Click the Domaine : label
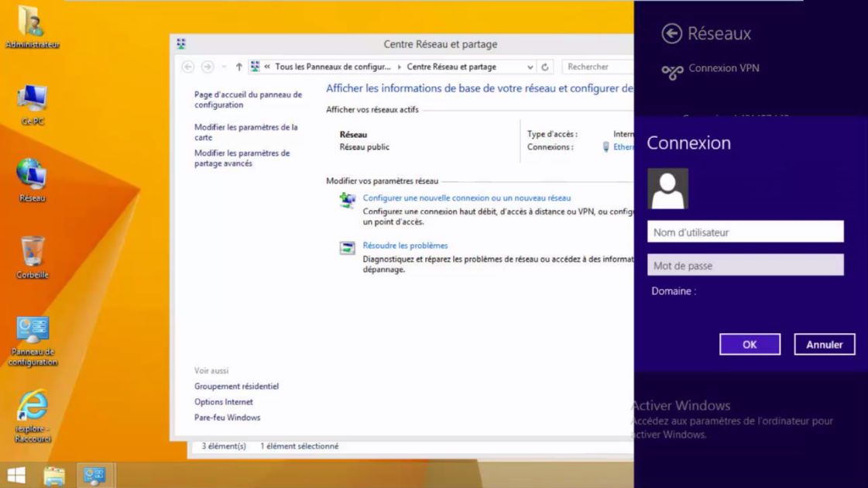 (674, 290)
